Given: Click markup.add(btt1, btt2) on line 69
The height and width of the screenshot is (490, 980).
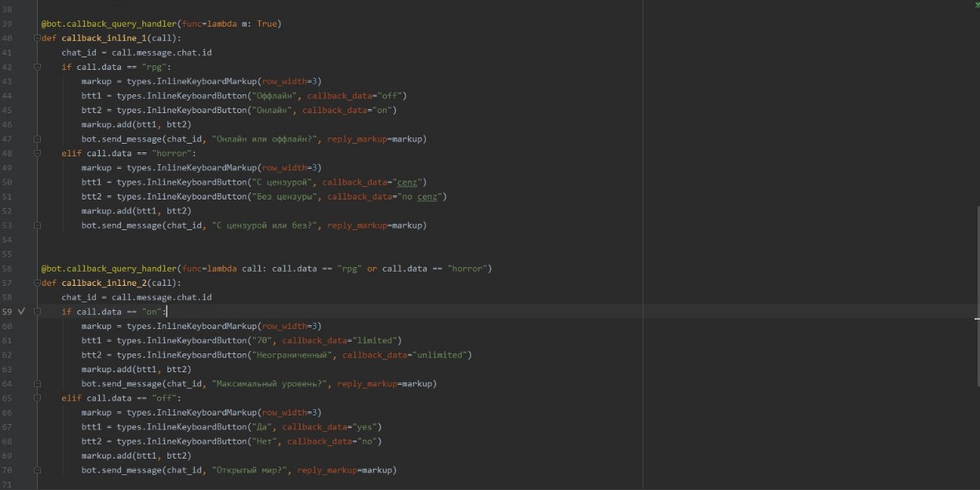Looking at the screenshot, I should [x=136, y=456].
